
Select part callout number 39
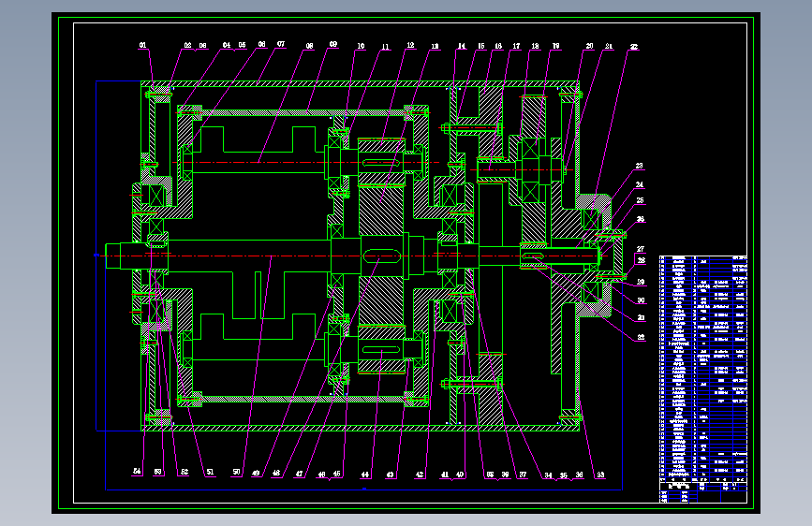[x=506, y=475]
